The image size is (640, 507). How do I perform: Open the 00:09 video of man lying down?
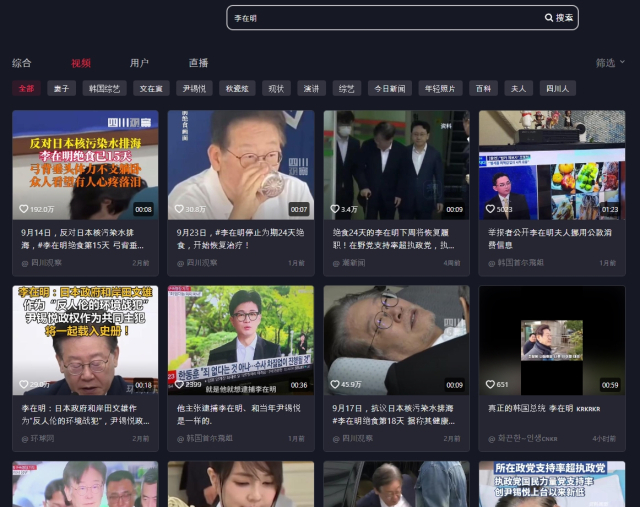pos(396,340)
